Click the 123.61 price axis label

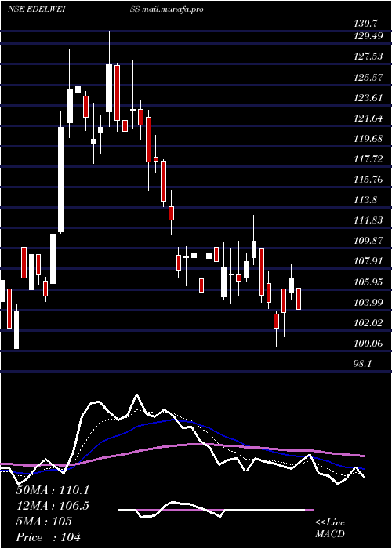(x=368, y=98)
